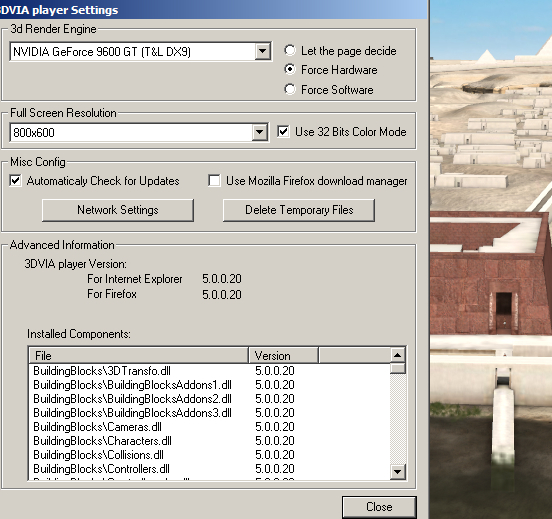
Task: Select BuildingBlocks\3DTransfo.dll row
Action: pos(209,371)
